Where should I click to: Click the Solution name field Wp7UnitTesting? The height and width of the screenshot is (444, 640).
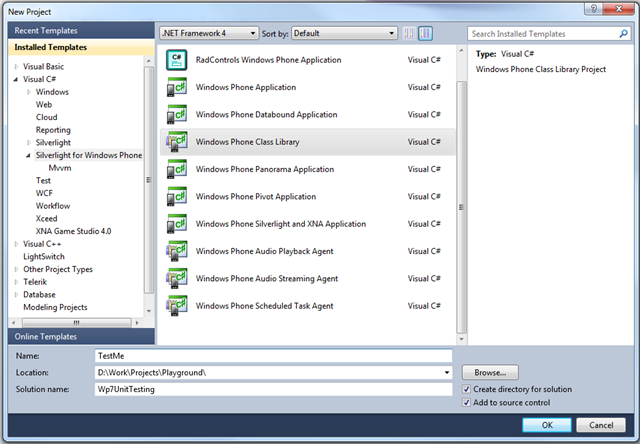click(x=273, y=389)
